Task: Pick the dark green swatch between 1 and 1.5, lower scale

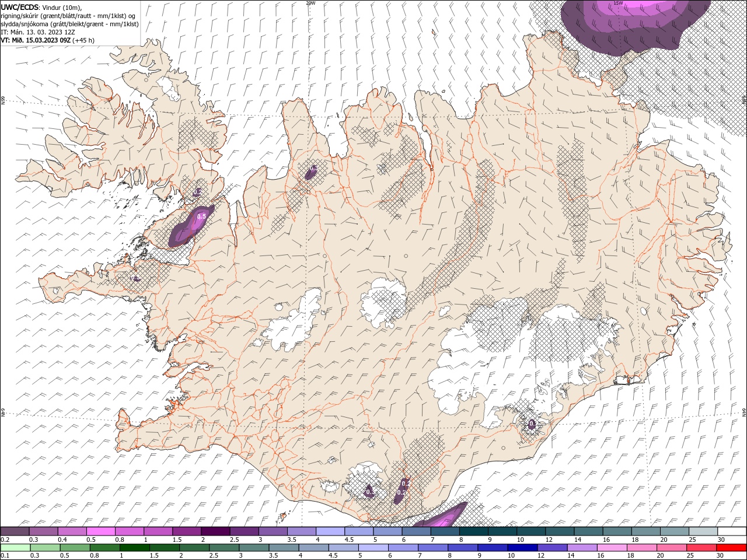Action: click(135, 548)
